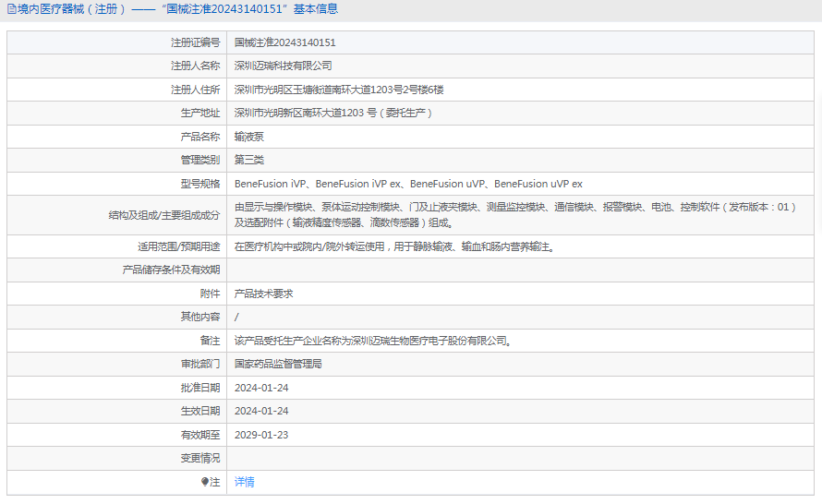
Task: Select registration number value 国械注准20243140151 in the table
Action: (x=284, y=42)
